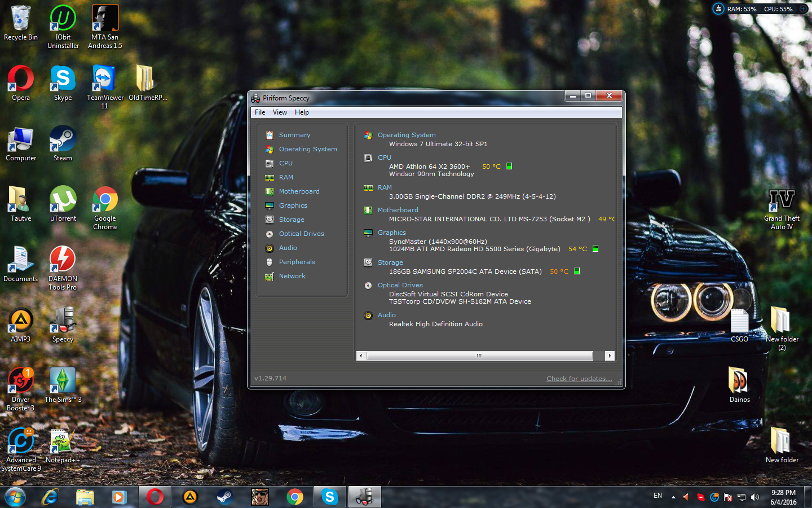
Task: Click the Audio speaker icon in sidebar
Action: [270, 248]
